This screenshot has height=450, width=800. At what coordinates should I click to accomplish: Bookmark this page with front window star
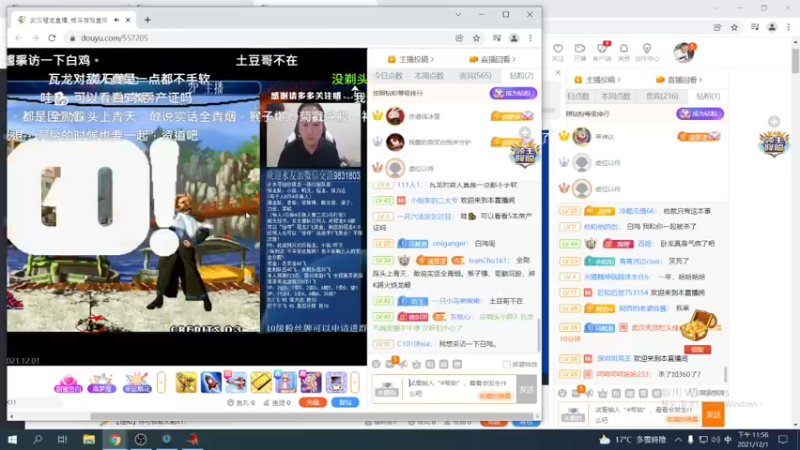(476, 38)
